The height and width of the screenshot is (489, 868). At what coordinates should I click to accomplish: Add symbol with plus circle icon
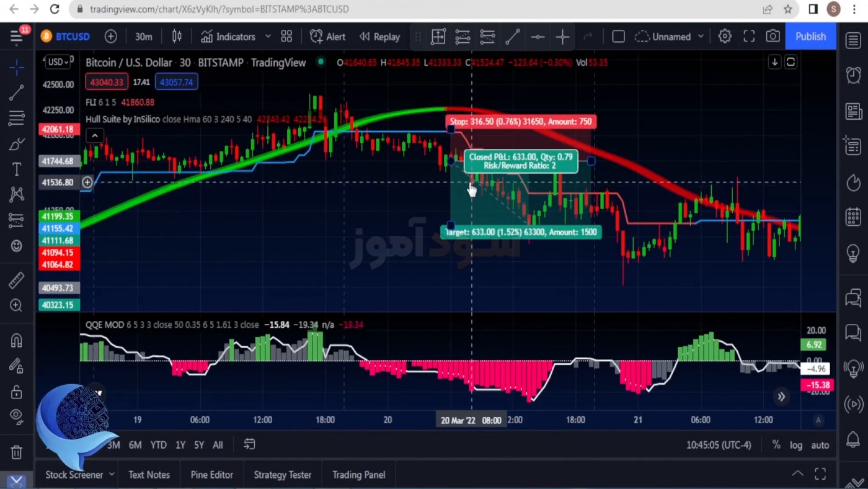click(110, 37)
